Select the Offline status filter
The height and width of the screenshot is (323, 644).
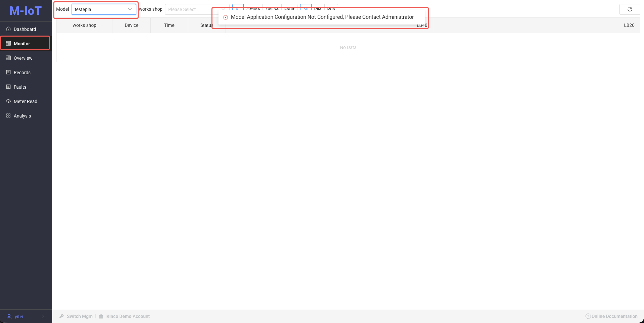253,8
